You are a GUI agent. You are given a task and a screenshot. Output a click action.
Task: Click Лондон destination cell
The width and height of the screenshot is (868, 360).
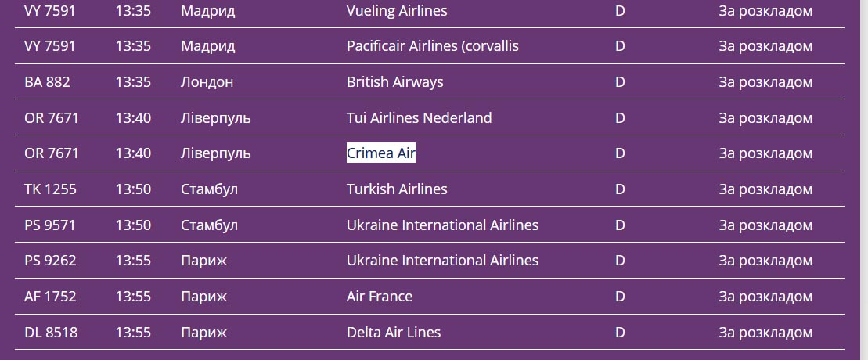tap(207, 82)
